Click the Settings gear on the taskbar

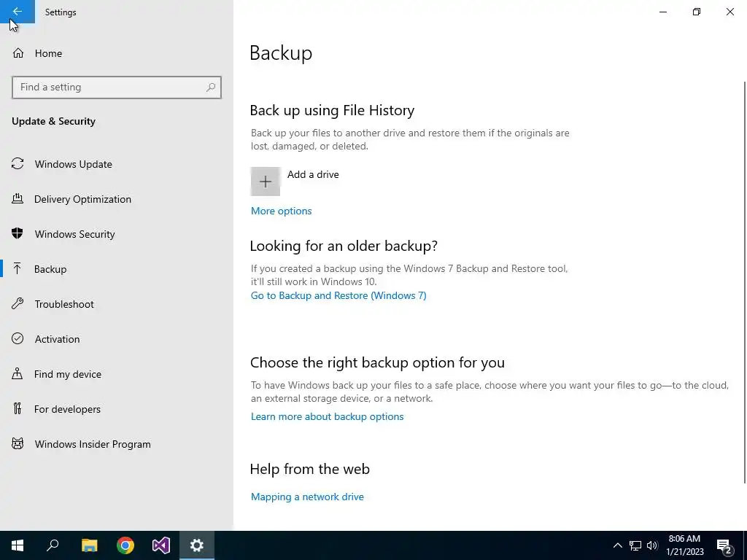197,545
